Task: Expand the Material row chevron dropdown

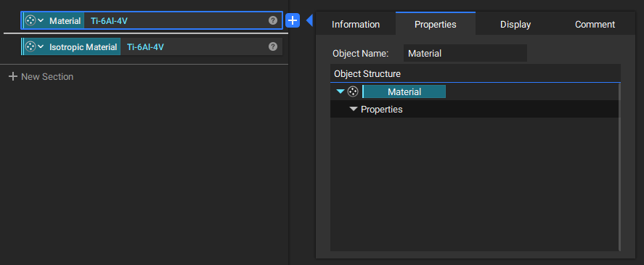Action: (x=41, y=20)
